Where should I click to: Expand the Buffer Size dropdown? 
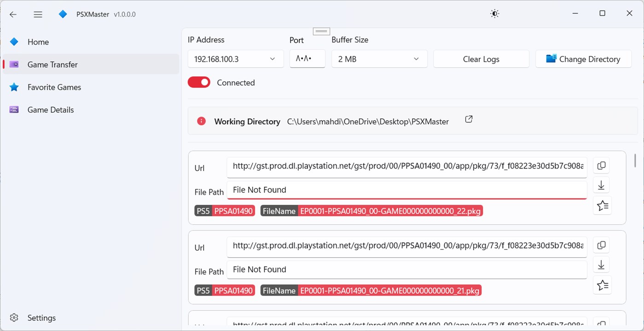coord(379,59)
